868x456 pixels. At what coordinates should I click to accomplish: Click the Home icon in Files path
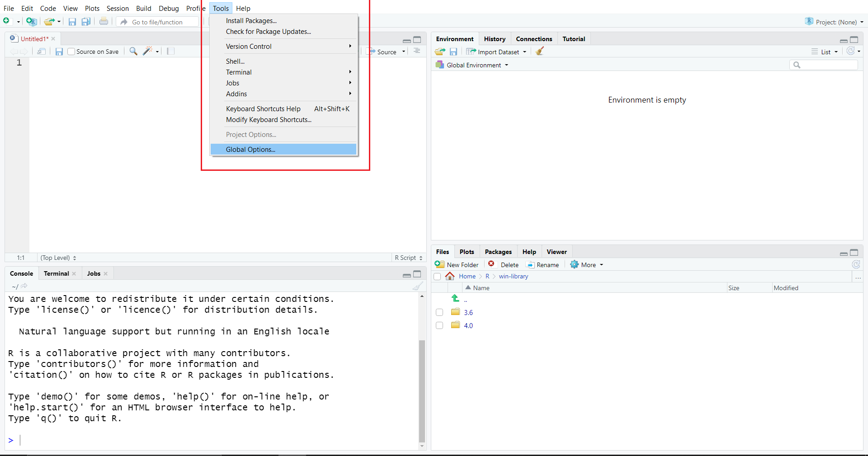pyautogui.click(x=450, y=276)
